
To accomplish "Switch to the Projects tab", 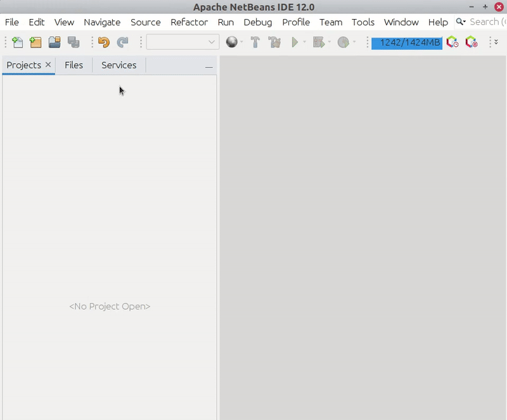I will pyautogui.click(x=23, y=65).
